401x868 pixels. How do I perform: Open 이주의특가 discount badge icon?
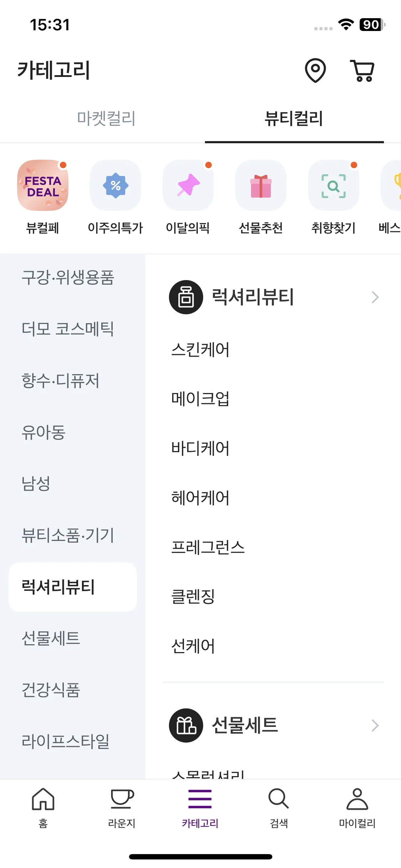point(115,185)
